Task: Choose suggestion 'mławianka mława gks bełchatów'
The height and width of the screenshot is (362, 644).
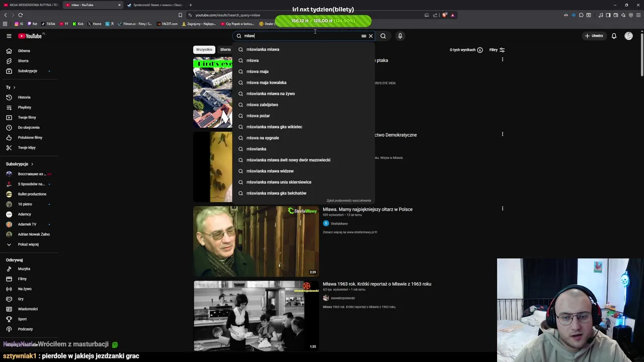Action: [x=304, y=193]
